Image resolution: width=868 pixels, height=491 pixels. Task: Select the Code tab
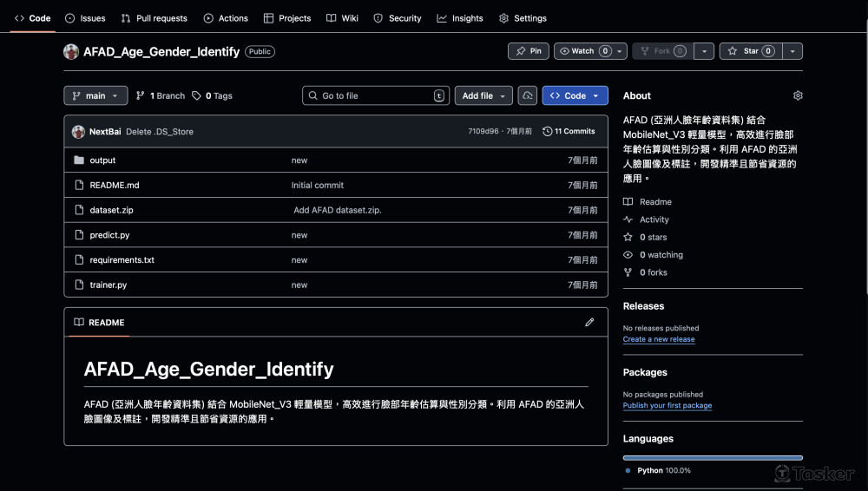click(33, 18)
